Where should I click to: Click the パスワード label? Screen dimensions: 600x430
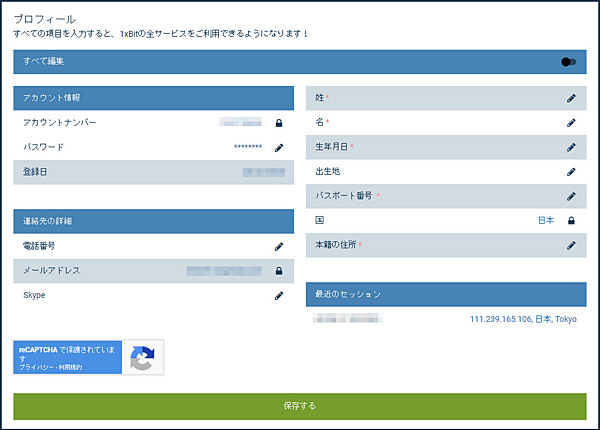43,147
